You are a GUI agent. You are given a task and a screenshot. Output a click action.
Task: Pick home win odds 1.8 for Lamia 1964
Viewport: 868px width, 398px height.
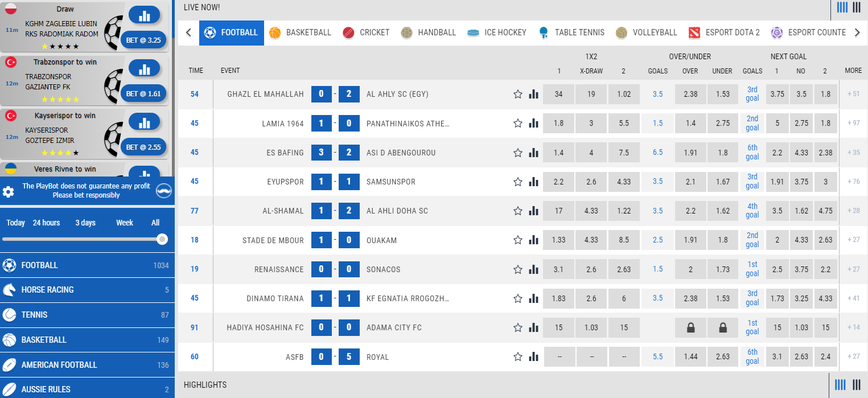(x=558, y=124)
